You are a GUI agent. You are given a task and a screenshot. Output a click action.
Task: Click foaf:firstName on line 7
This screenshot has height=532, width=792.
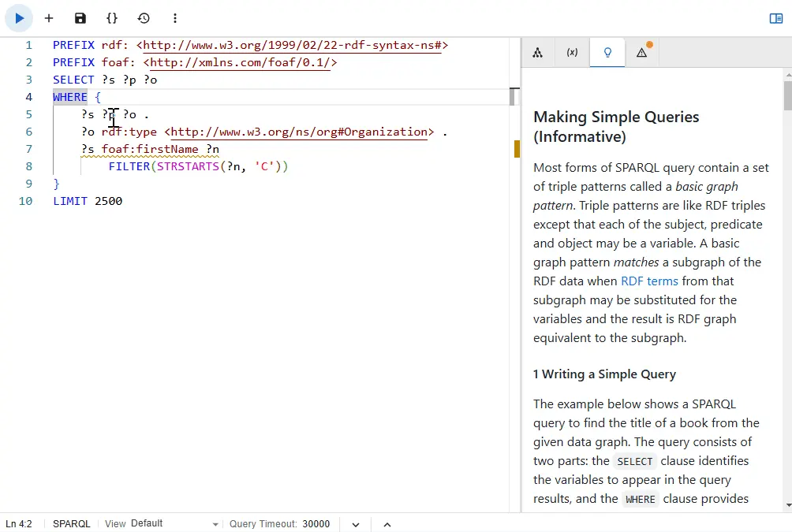point(150,150)
